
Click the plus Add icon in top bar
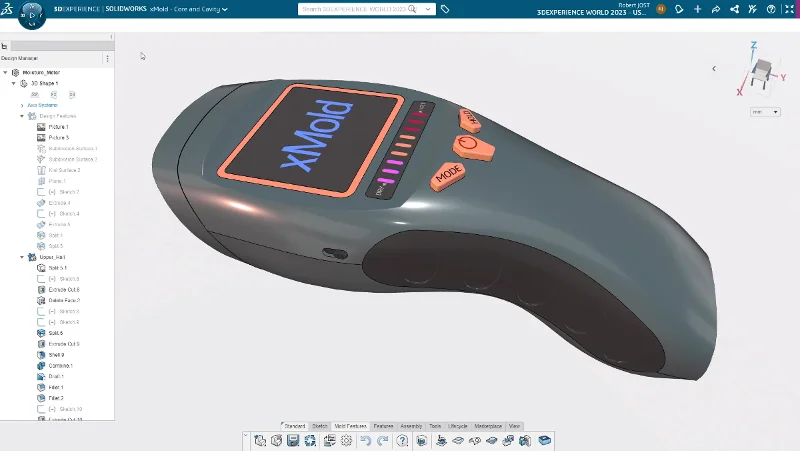pos(697,9)
